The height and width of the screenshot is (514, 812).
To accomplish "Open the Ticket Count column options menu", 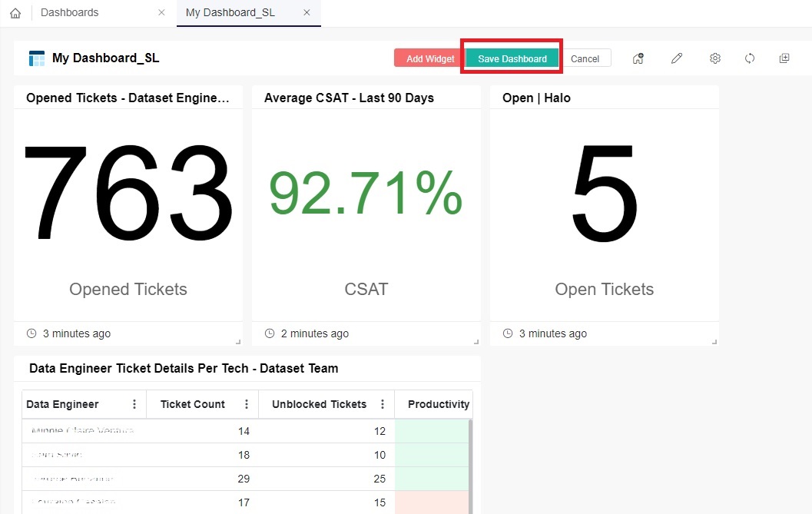I will click(x=247, y=403).
